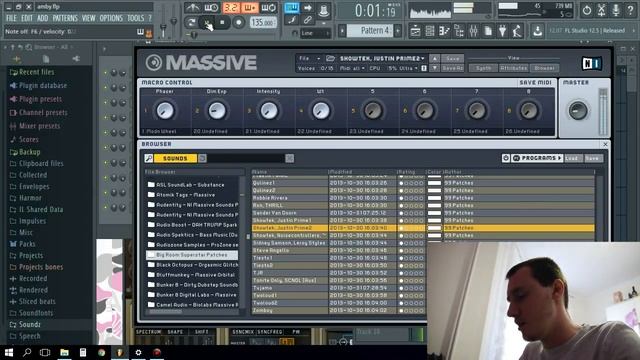Click Massive next preset down arrow

coord(434,68)
